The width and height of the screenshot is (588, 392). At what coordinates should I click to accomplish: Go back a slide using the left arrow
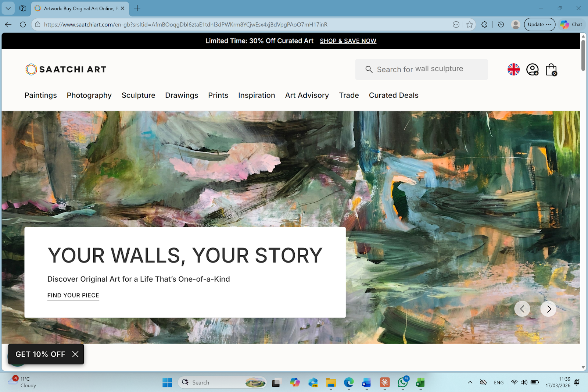(522, 309)
